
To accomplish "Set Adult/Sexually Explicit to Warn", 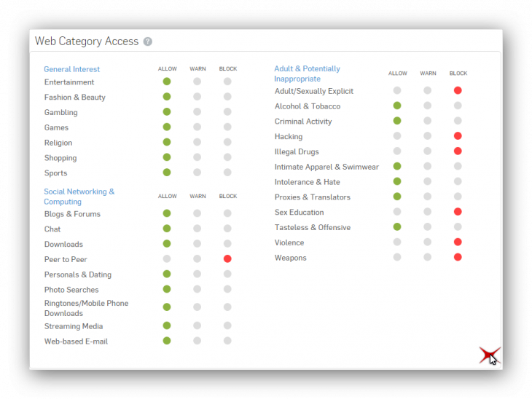I will coord(428,90).
